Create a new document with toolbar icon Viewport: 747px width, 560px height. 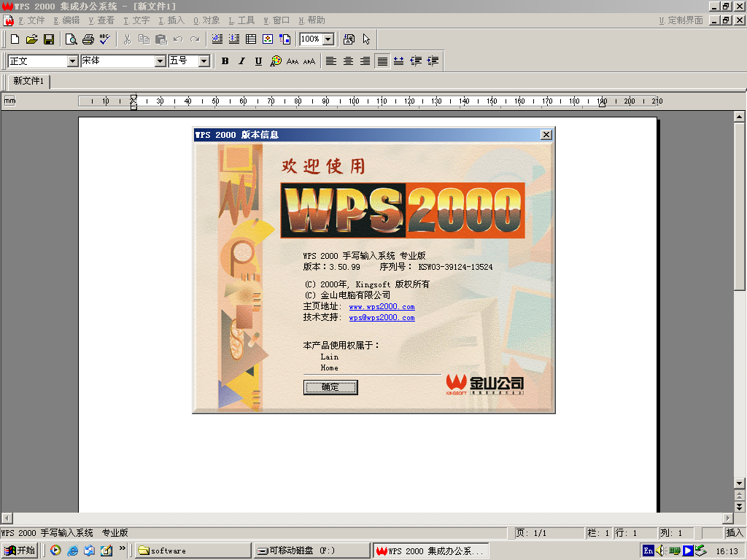pos(15,39)
